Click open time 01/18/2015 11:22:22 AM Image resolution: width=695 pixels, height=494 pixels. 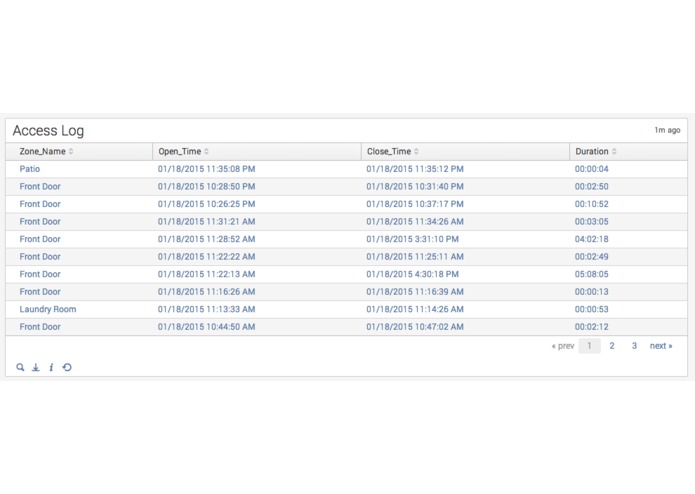(x=207, y=257)
